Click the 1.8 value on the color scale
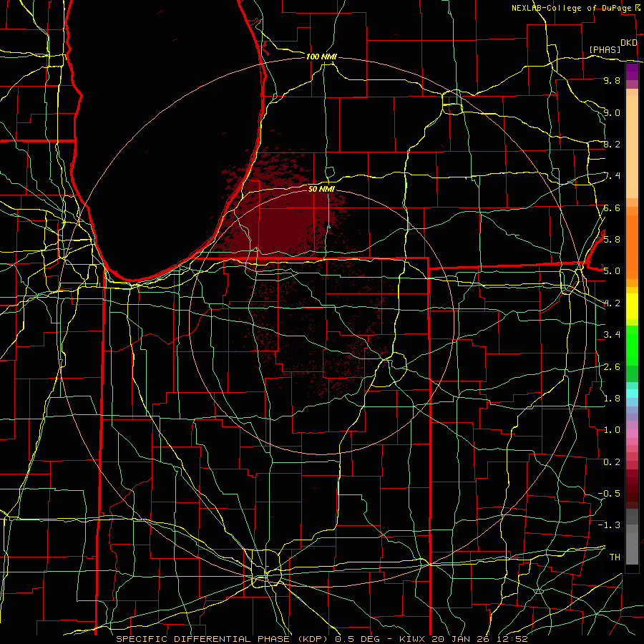644x644 pixels. pyautogui.click(x=612, y=398)
